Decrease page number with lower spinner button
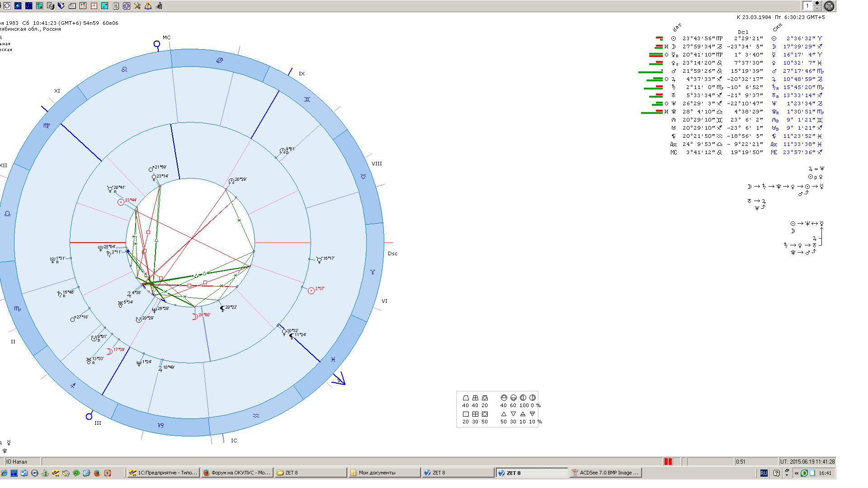Viewport: 868px width, 488px height. (x=817, y=8)
